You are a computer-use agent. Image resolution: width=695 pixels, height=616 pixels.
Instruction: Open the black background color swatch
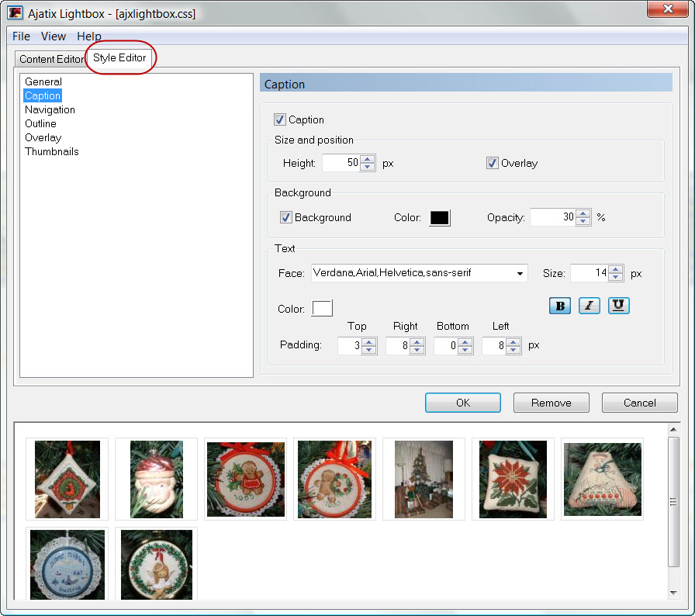pyautogui.click(x=440, y=217)
